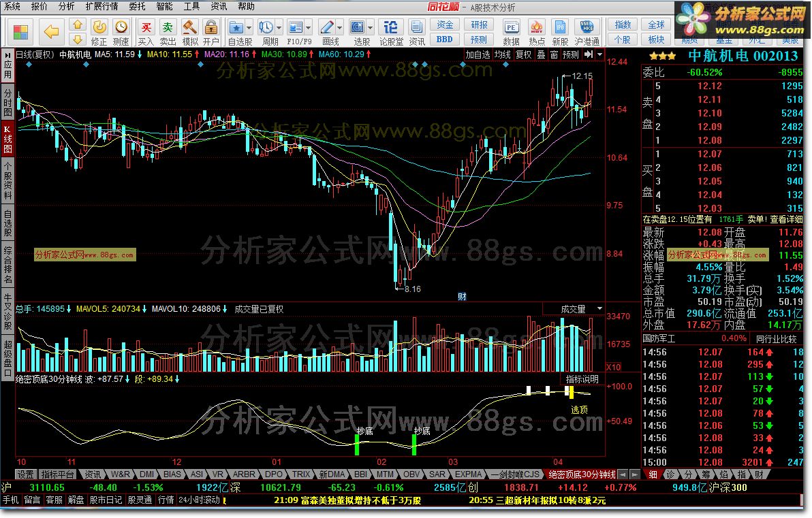This screenshot has height=518, width=812.
Task: Click the skip-to-end arrow icon in chart toolbar
Action: pyautogui.click(x=589, y=54)
